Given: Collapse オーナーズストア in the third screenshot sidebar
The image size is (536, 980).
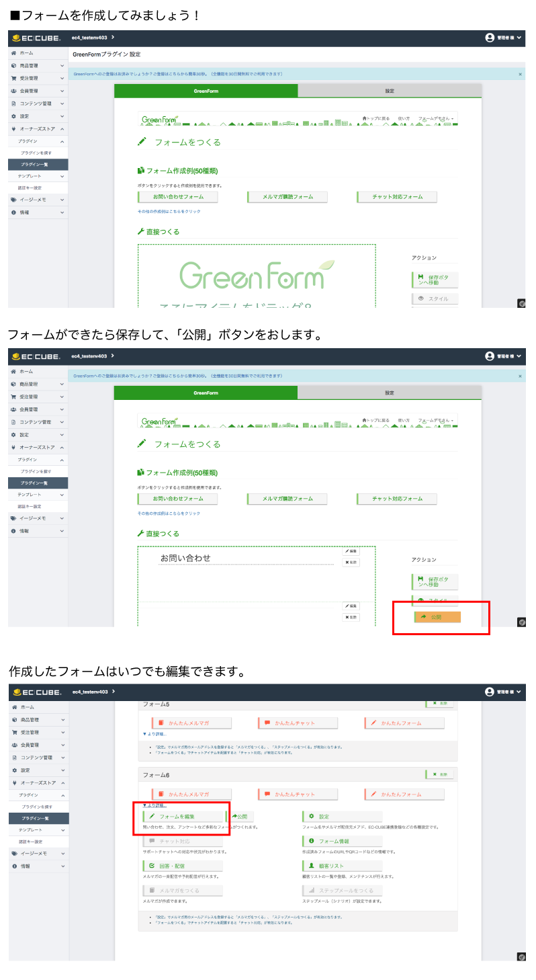Looking at the screenshot, I should (x=38, y=783).
